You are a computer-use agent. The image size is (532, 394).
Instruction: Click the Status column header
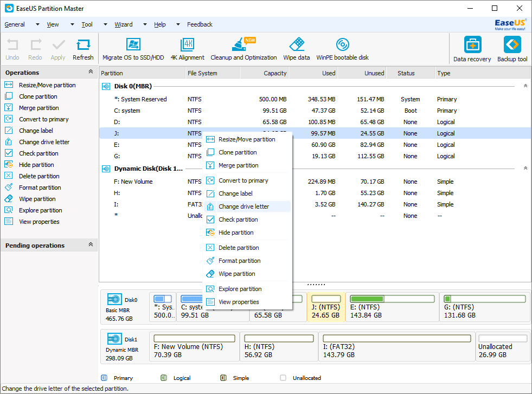coord(411,73)
